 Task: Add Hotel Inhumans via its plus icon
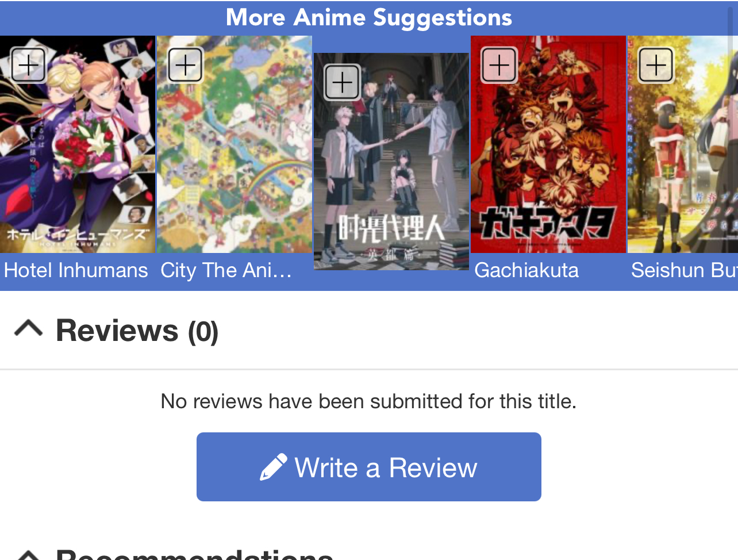[29, 65]
